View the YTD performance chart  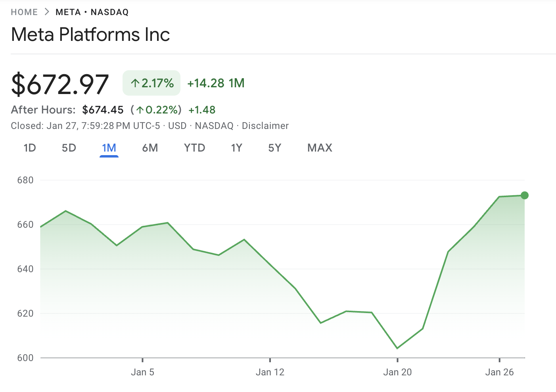point(194,148)
